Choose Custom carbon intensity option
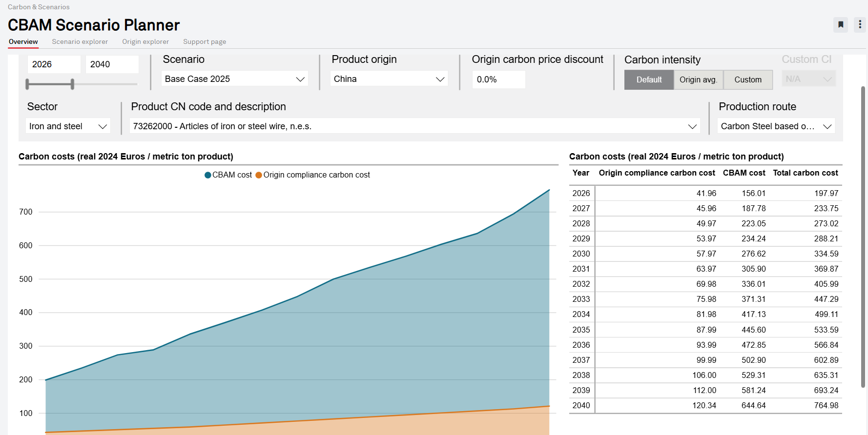The height and width of the screenshot is (435, 868). [747, 79]
